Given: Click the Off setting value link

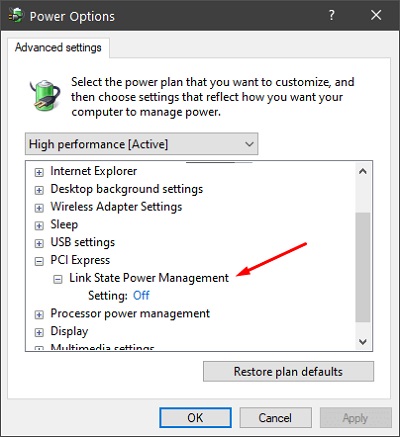Looking at the screenshot, I should (x=141, y=295).
